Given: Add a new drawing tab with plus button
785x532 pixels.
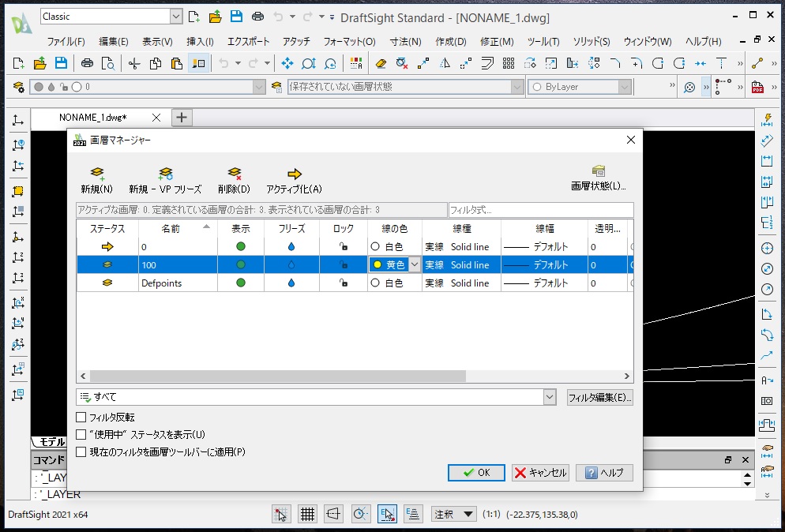Looking at the screenshot, I should 182,118.
